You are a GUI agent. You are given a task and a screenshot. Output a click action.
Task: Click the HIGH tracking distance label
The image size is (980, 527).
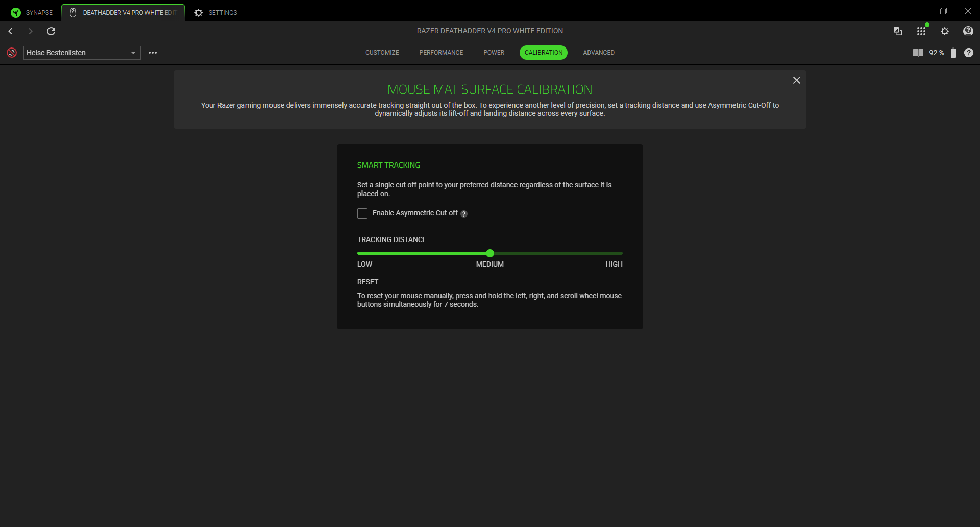point(614,264)
